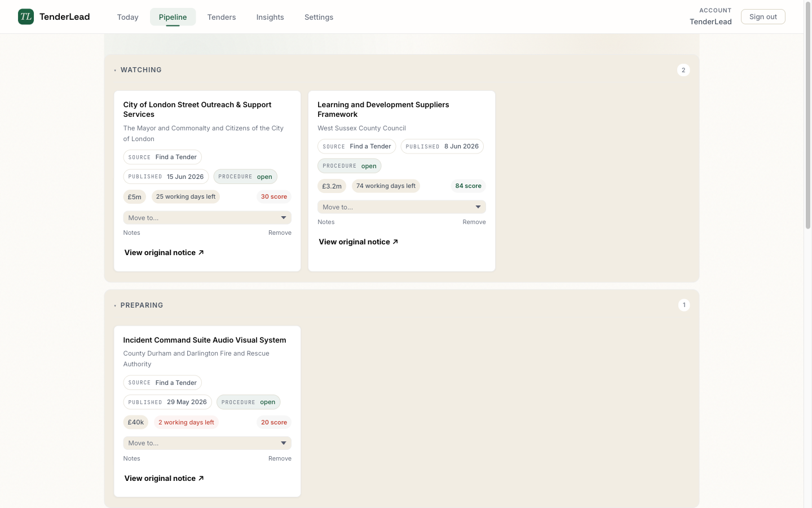The image size is (812, 508).
Task: Click the 84 score badge
Action: pyautogui.click(x=469, y=186)
